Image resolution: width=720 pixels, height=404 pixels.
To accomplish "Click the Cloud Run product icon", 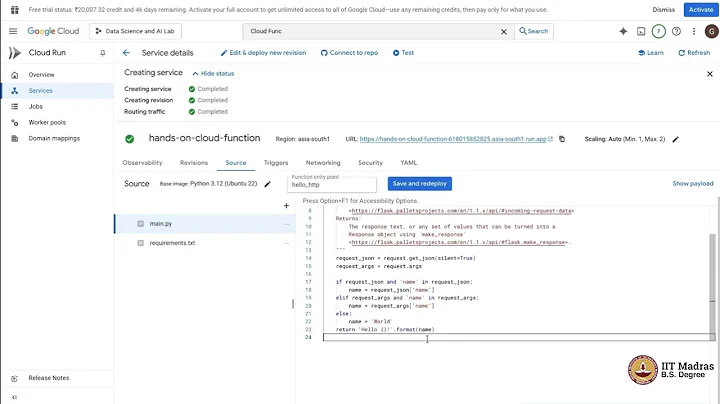I will (15, 53).
